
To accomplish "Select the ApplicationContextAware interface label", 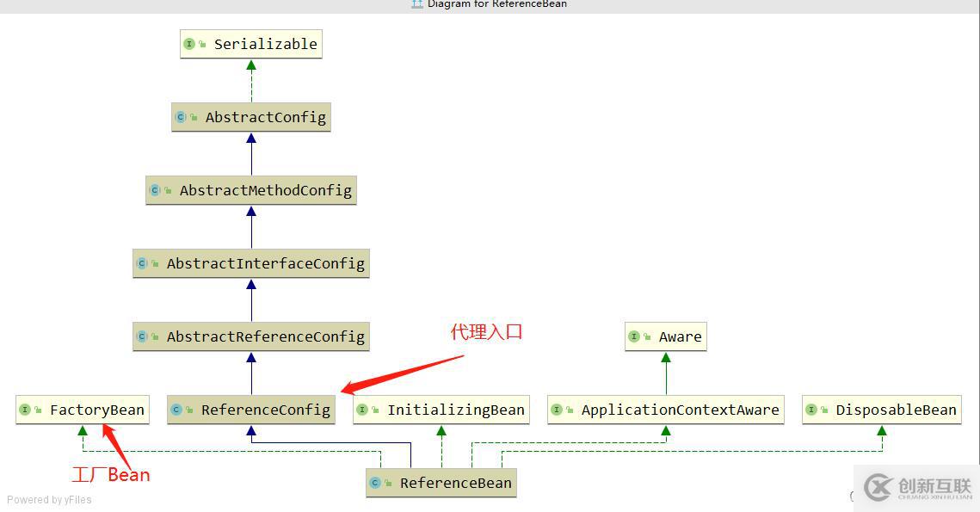I will [680, 410].
